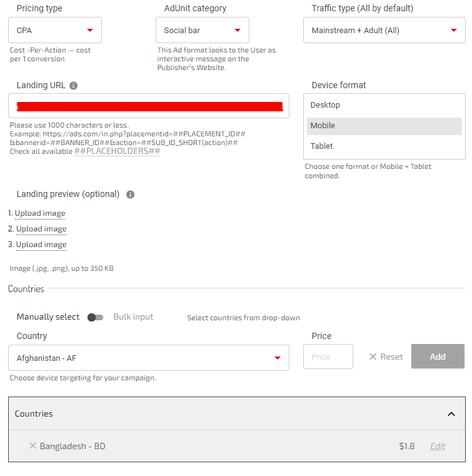The image size is (472, 476).
Task: Open the Country dropdown showing Afghanistan - AF
Action: coord(148,358)
